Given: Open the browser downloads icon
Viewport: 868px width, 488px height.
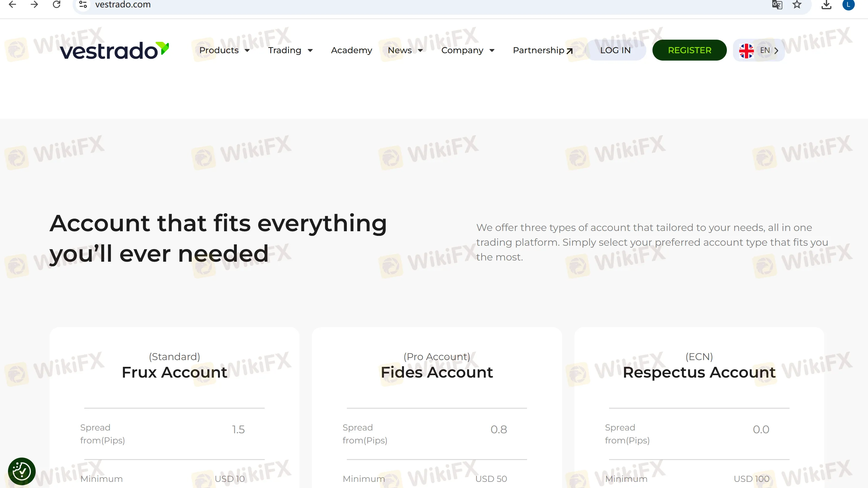Looking at the screenshot, I should click(x=826, y=4).
